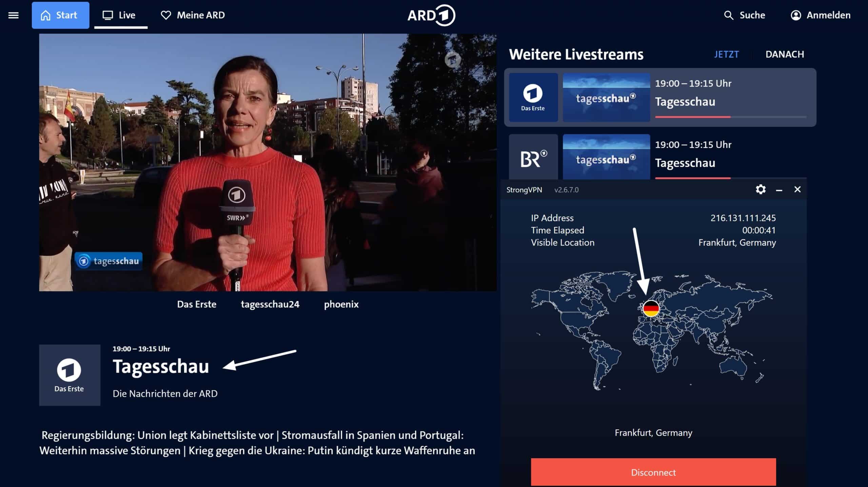Select the DANACH tab in Weitere Livestreams
The image size is (868, 487).
tap(785, 54)
